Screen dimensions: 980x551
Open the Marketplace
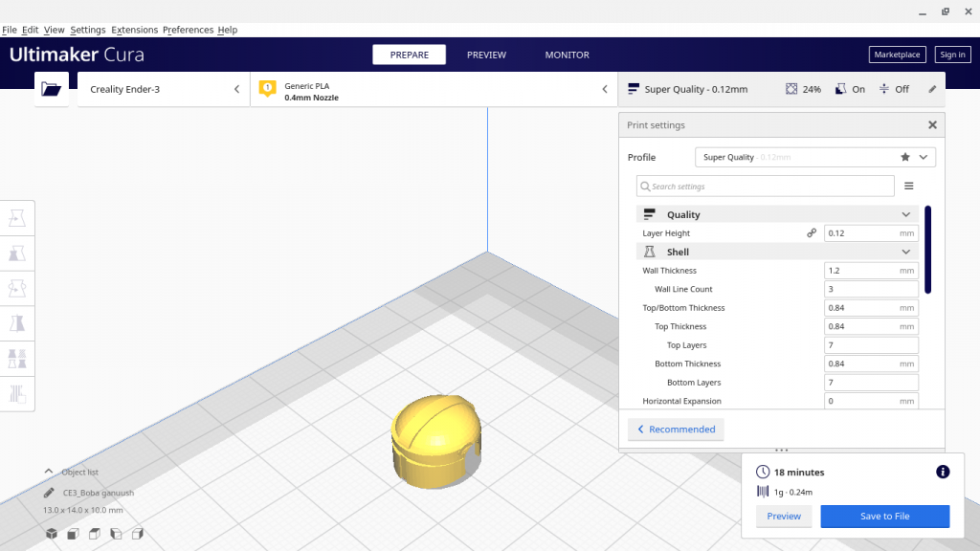897,55
